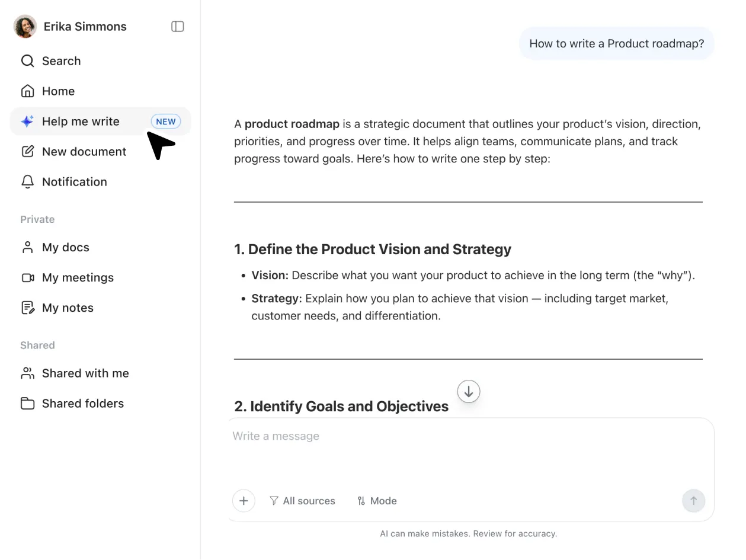Open My notes icon
Screen dimensions: 746x560
27,308
